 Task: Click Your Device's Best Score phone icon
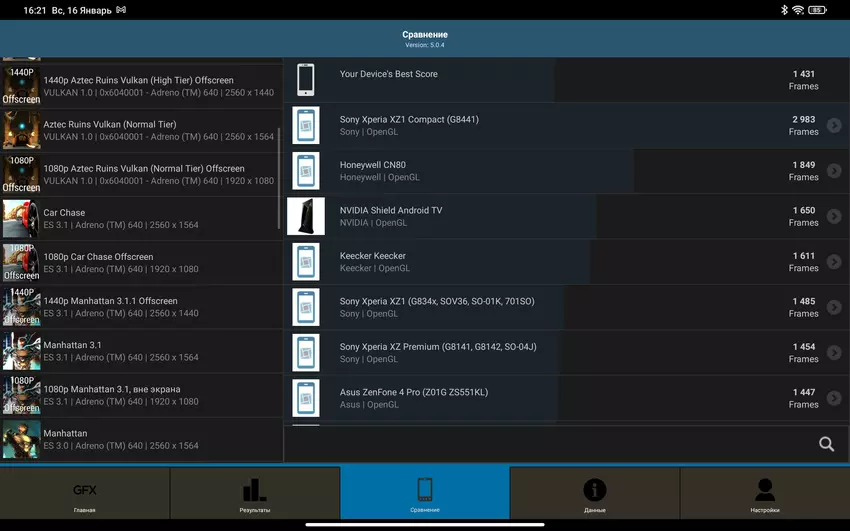pos(306,80)
